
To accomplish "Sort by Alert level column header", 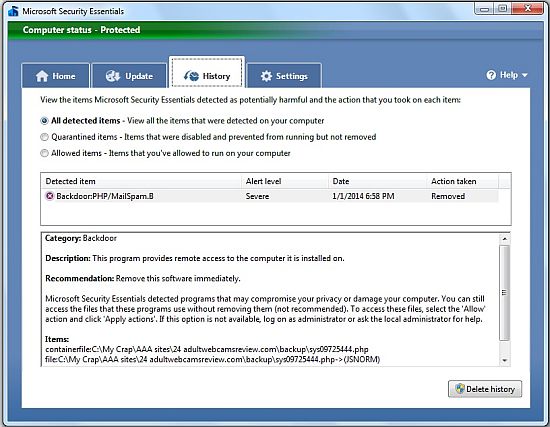I will click(x=285, y=181).
